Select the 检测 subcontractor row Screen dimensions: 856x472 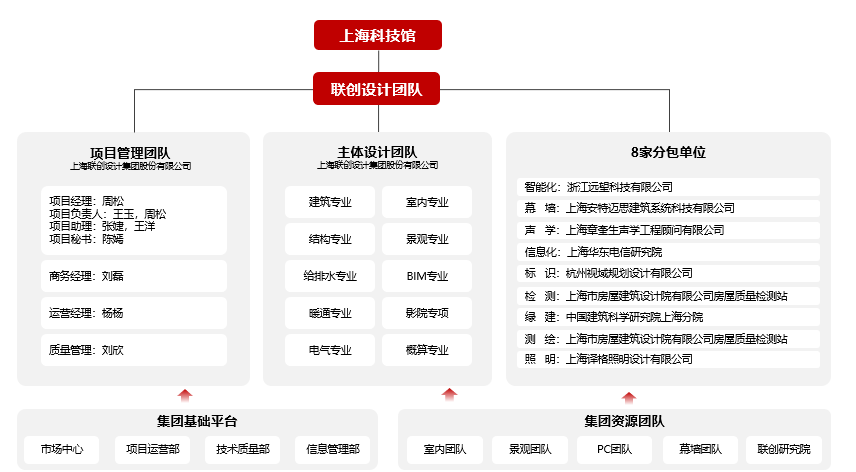click(x=668, y=296)
